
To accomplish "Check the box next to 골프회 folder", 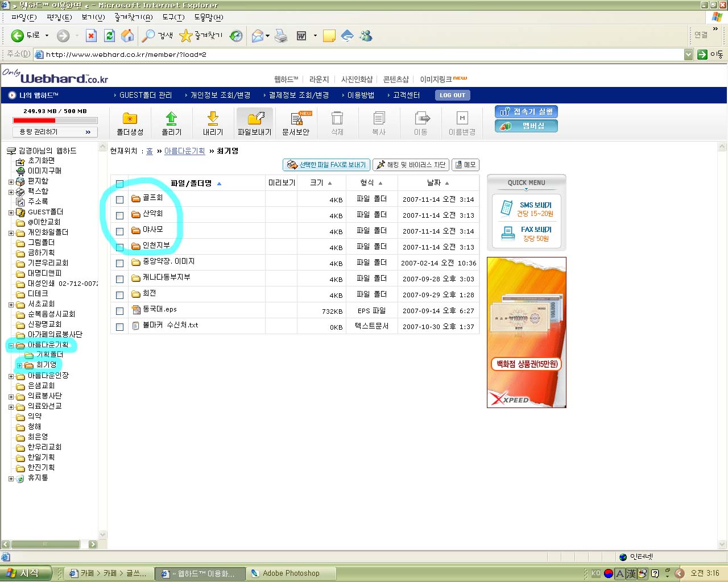I will pos(119,199).
